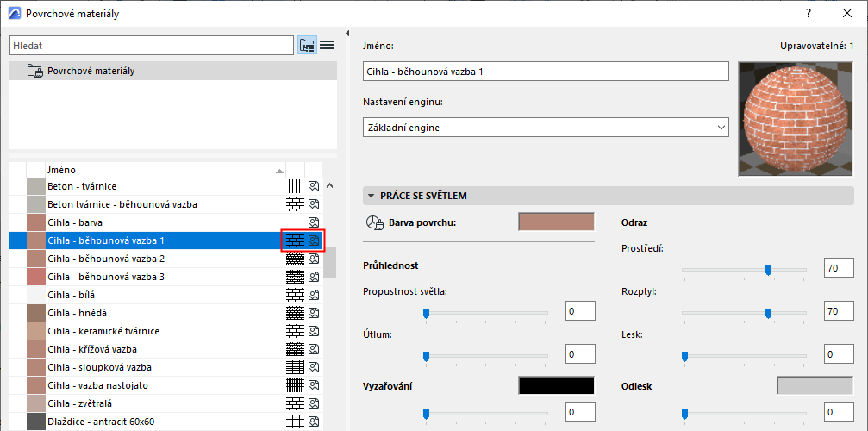Screen dimensions: 868x431
Task: Click hatch icon of Cihla - keramické tvárnice
Action: click(x=295, y=331)
